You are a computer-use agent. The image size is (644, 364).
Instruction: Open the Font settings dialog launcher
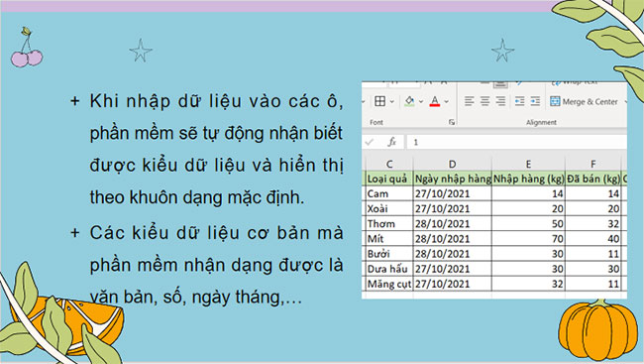[452, 122]
